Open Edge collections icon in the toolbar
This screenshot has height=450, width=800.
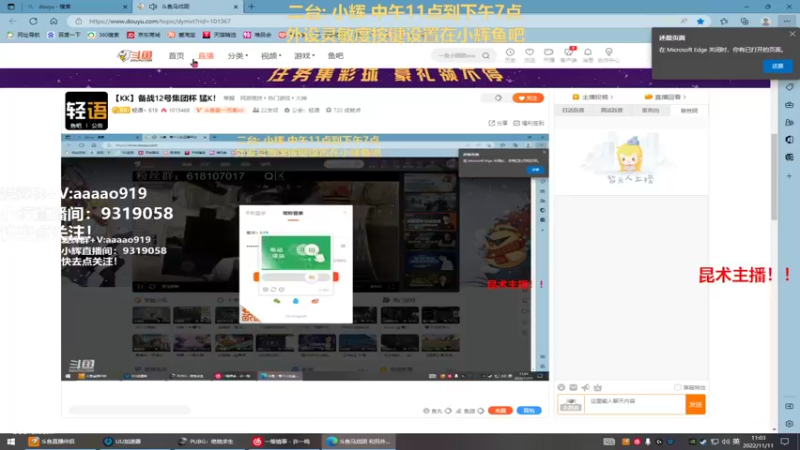pos(744,21)
